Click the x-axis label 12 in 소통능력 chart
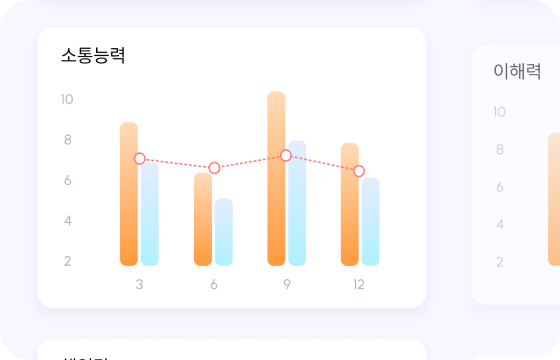Screen dimensions: 560x360 tap(359, 285)
